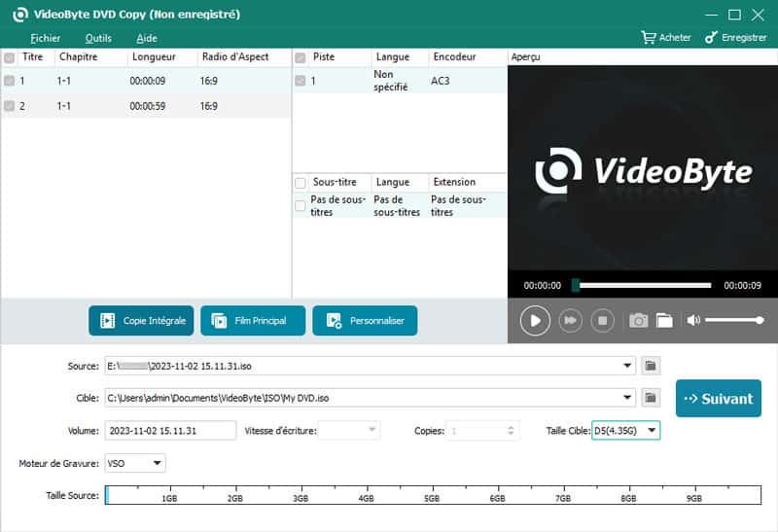Toggle the checkbox for Titre 2

[x=9, y=106]
